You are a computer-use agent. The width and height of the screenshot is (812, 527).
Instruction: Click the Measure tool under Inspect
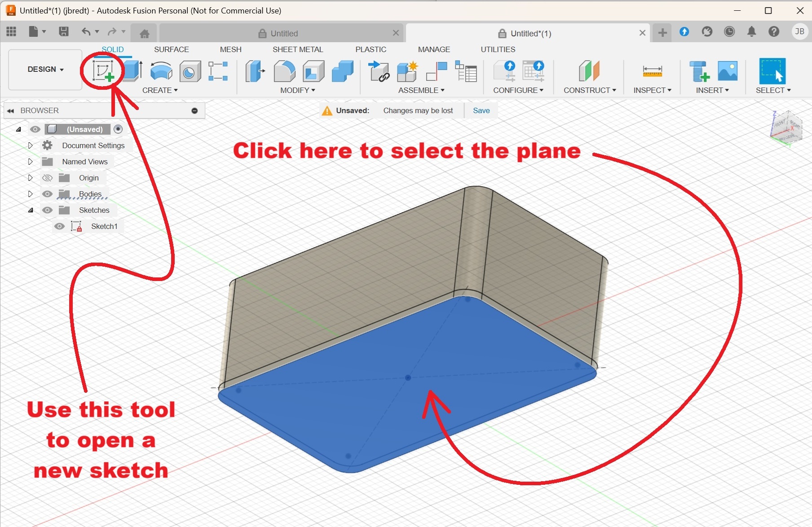652,71
